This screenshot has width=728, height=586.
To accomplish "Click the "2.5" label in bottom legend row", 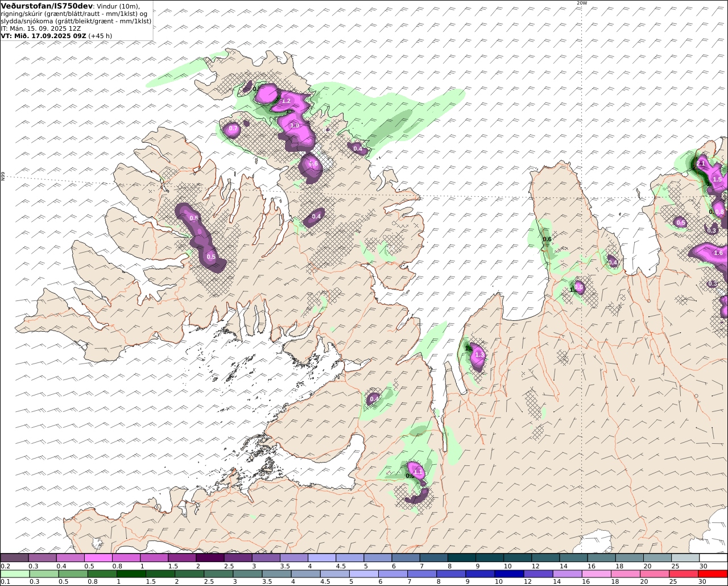I will coord(209,582).
